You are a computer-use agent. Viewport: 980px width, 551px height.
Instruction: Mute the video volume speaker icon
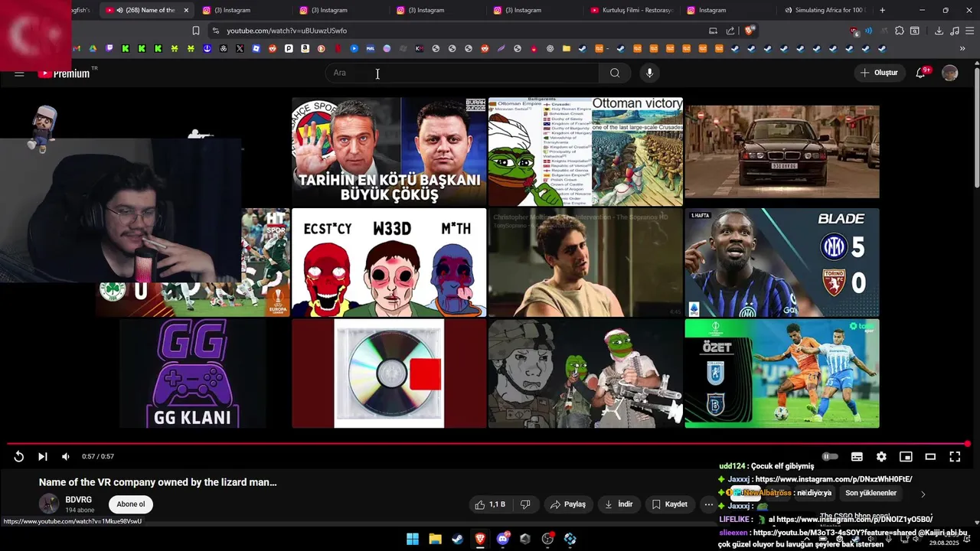(66, 457)
